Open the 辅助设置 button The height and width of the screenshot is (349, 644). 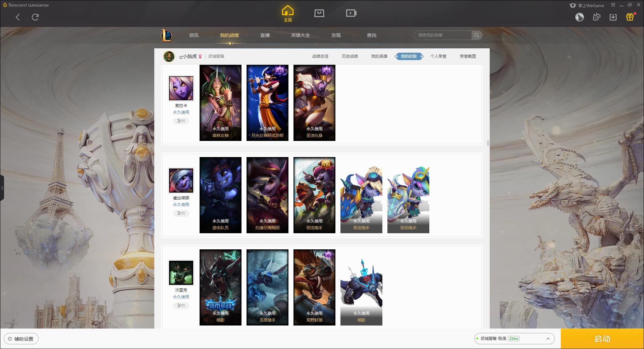[x=21, y=339]
